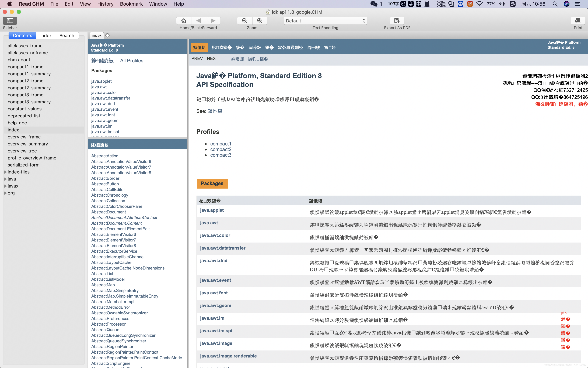Click the All Profiles link

pos(132,61)
